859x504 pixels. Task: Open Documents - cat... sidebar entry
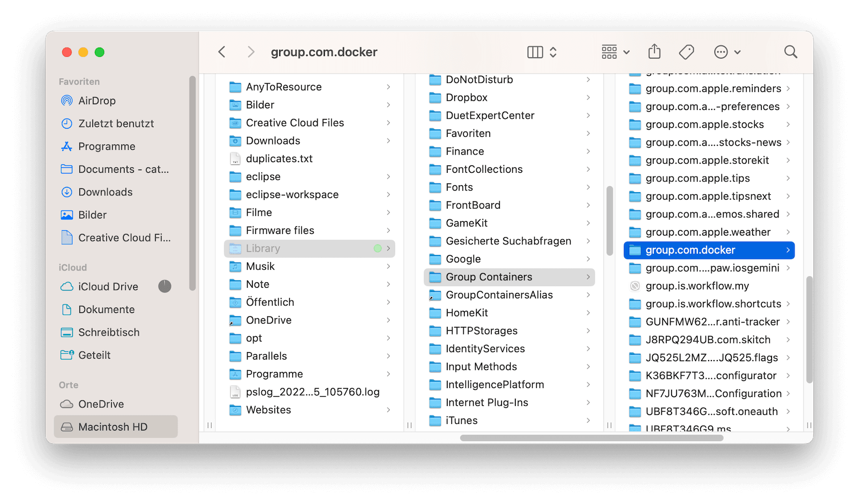(x=116, y=169)
